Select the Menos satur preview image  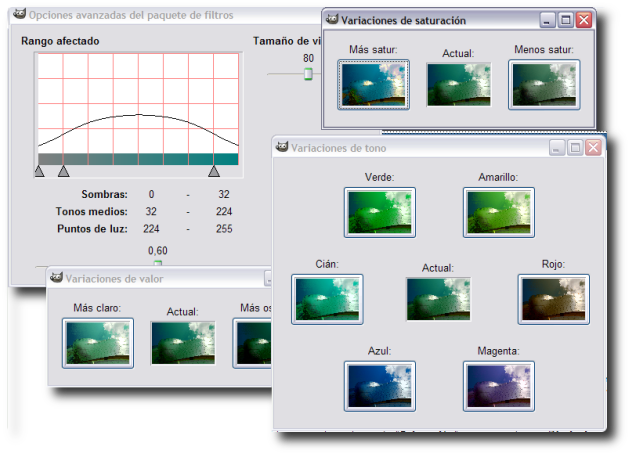(543, 84)
